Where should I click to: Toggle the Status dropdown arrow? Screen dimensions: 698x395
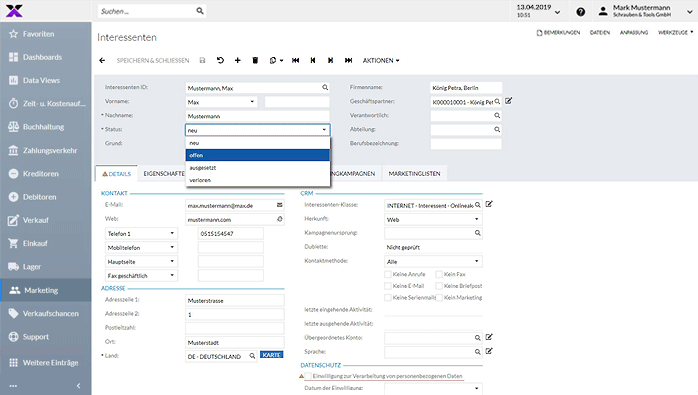pyautogui.click(x=324, y=130)
